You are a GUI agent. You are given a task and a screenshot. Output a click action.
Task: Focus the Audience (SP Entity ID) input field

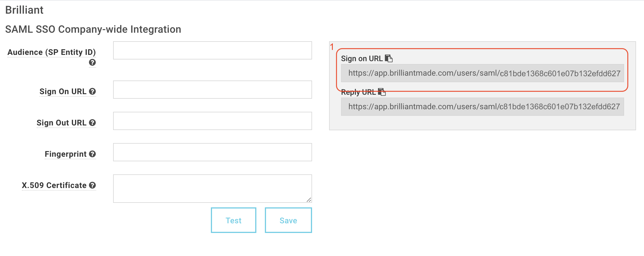(x=213, y=50)
